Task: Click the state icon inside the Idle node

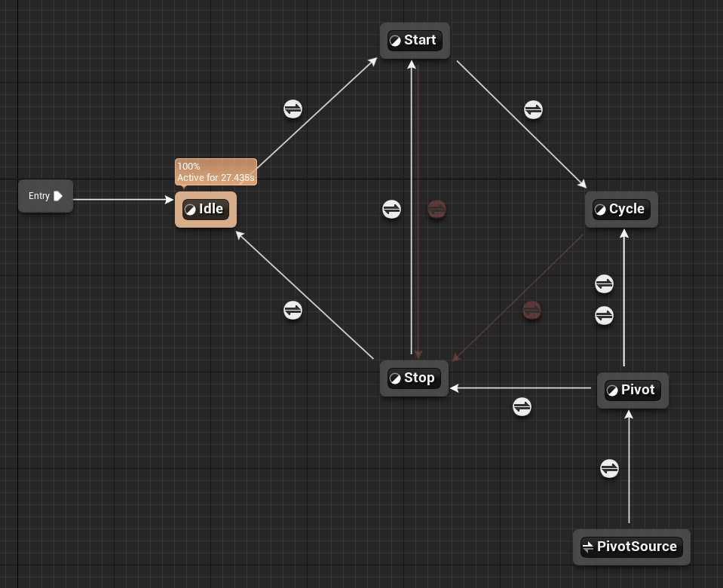Action: 190,209
